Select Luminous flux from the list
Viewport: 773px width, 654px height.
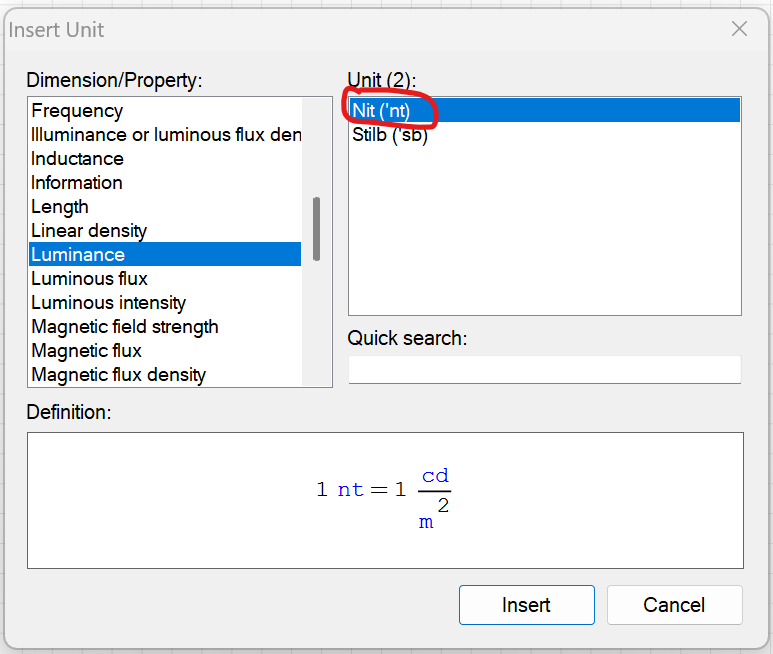click(x=89, y=279)
